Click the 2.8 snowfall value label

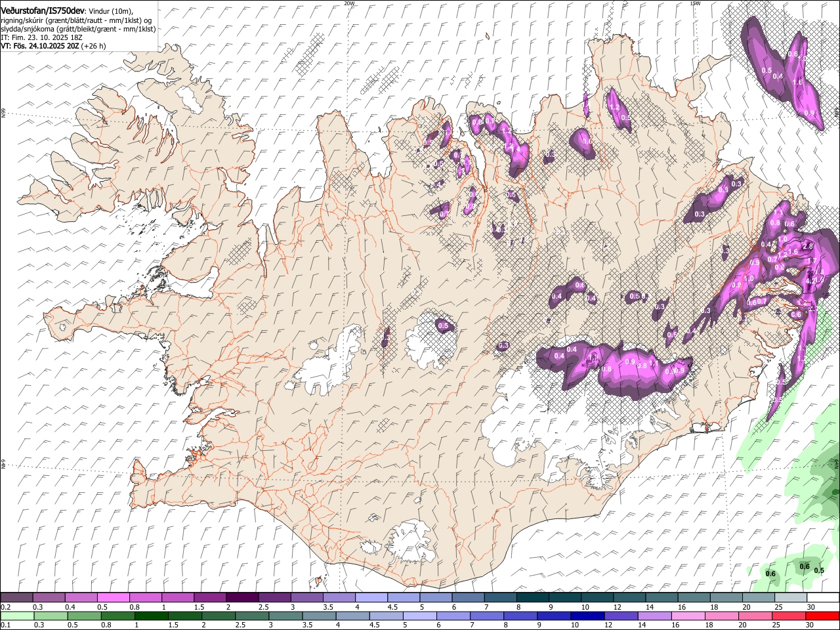808,247
